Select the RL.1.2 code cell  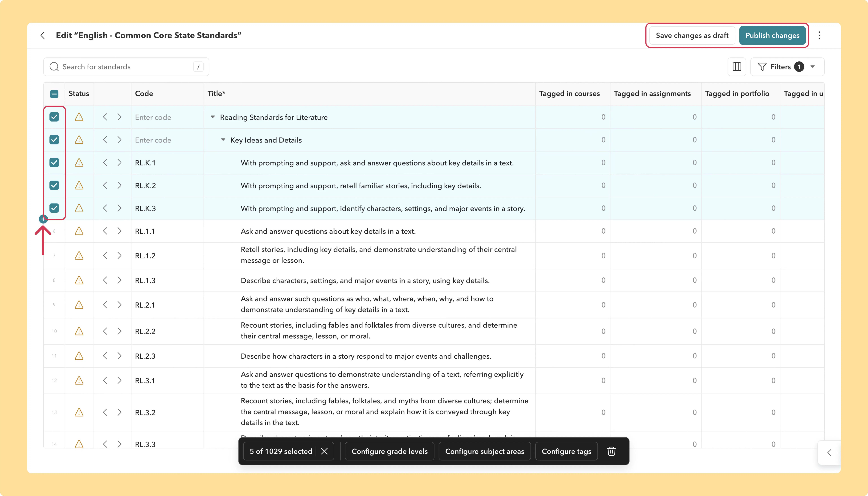[x=167, y=256]
